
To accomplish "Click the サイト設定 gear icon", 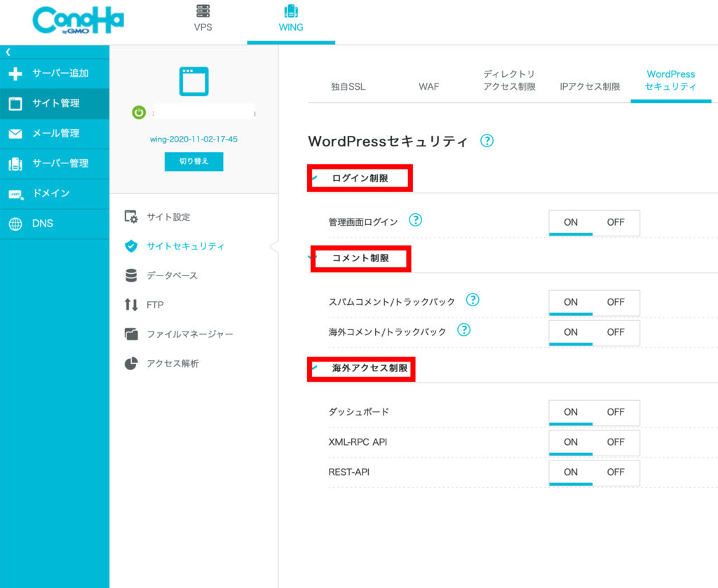I will 131,217.
